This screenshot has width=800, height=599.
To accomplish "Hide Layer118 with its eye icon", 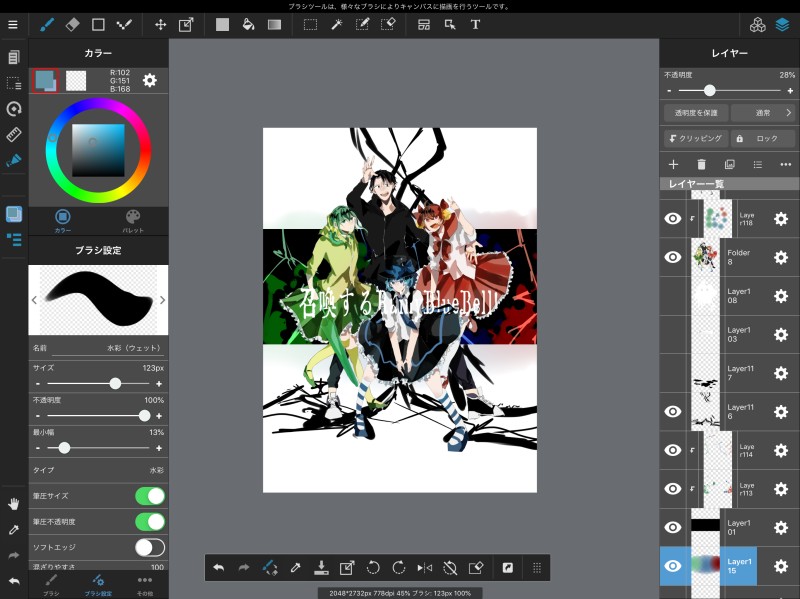I will click(673, 218).
